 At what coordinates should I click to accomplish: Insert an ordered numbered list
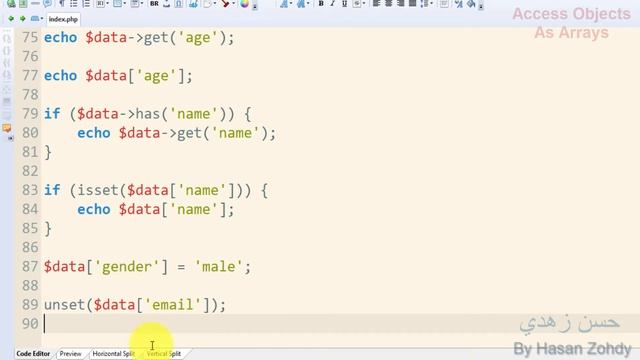(x=87, y=3)
